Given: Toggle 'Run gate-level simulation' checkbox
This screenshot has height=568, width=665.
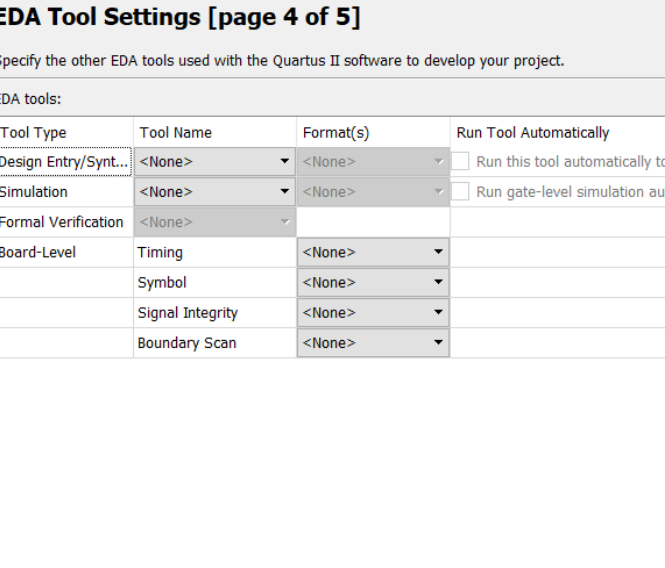Looking at the screenshot, I should 460,191.
